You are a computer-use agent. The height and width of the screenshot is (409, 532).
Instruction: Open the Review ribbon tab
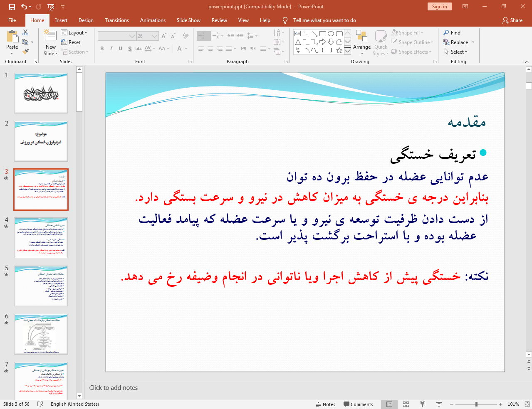(x=219, y=20)
